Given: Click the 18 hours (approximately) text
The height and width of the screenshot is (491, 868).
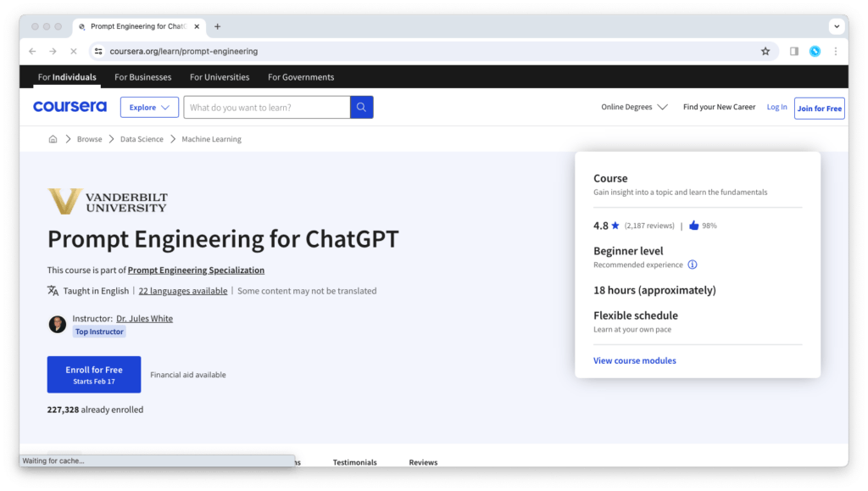Looking at the screenshot, I should [x=654, y=290].
